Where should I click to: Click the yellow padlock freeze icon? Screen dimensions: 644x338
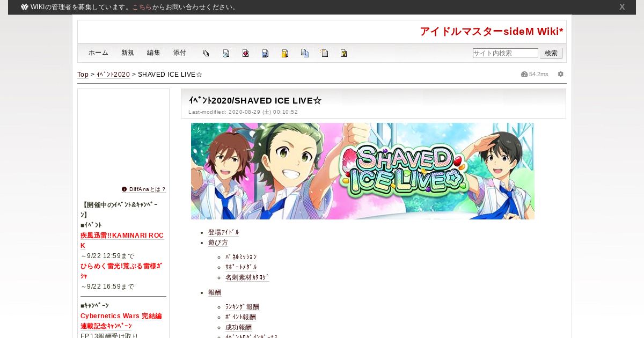pyautogui.click(x=285, y=53)
